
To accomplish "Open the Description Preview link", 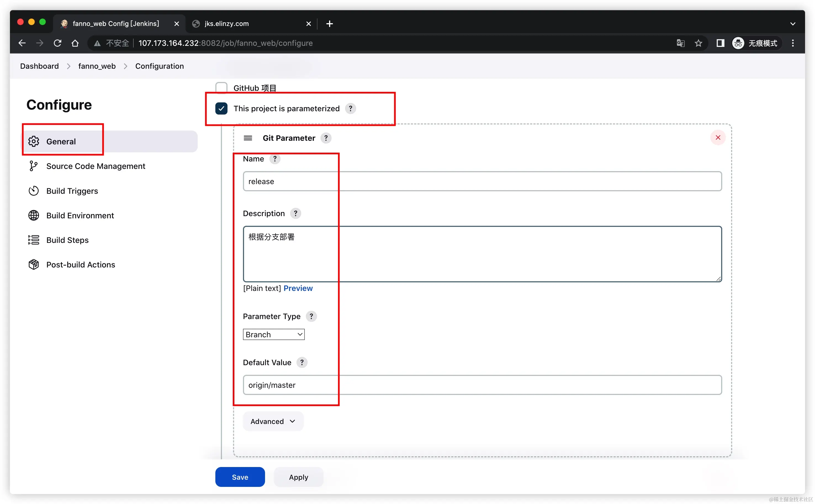I will [x=298, y=288].
